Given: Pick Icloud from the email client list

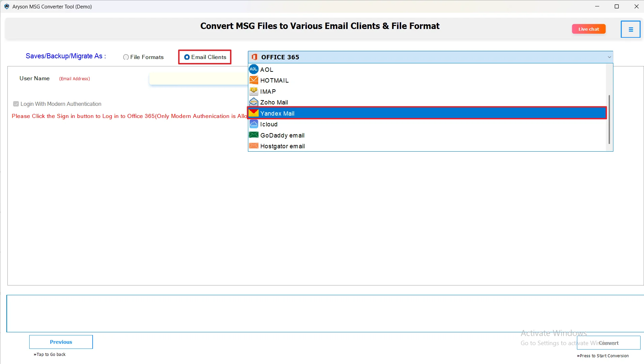Looking at the screenshot, I should pyautogui.click(x=427, y=124).
